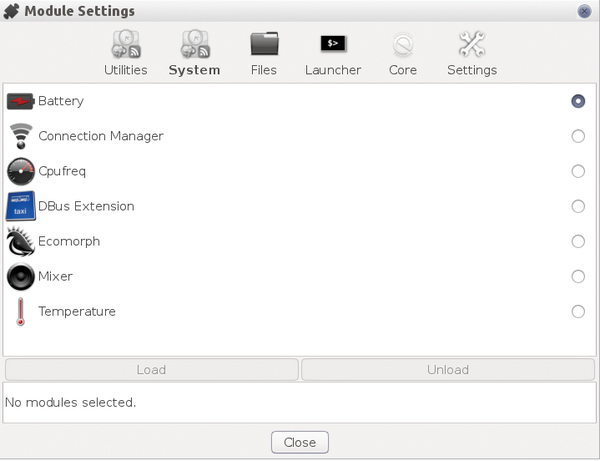
Task: Select the Mixer radio button
Action: 578,276
